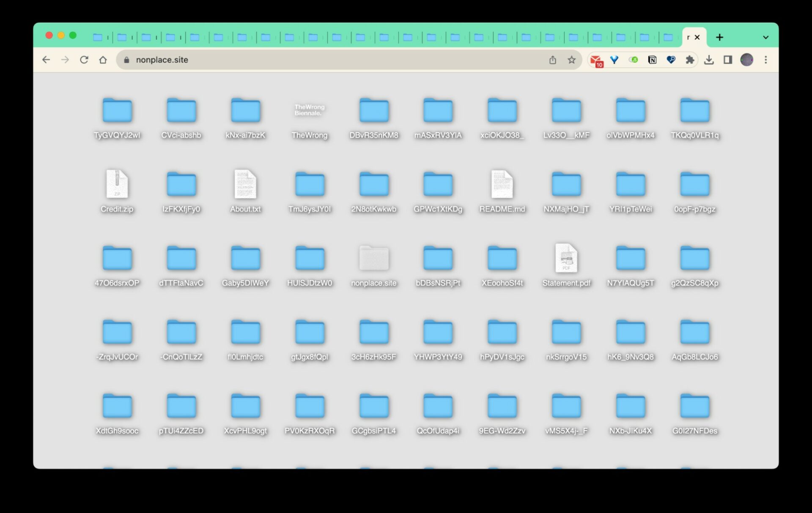Bookmark this page with star icon
812x513 pixels.
[x=571, y=60]
